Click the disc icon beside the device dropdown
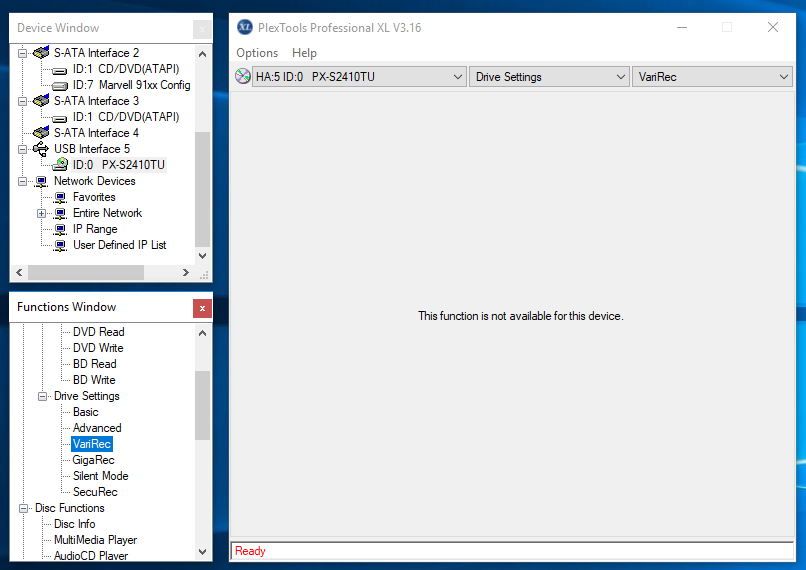This screenshot has height=570, width=806. pos(243,77)
